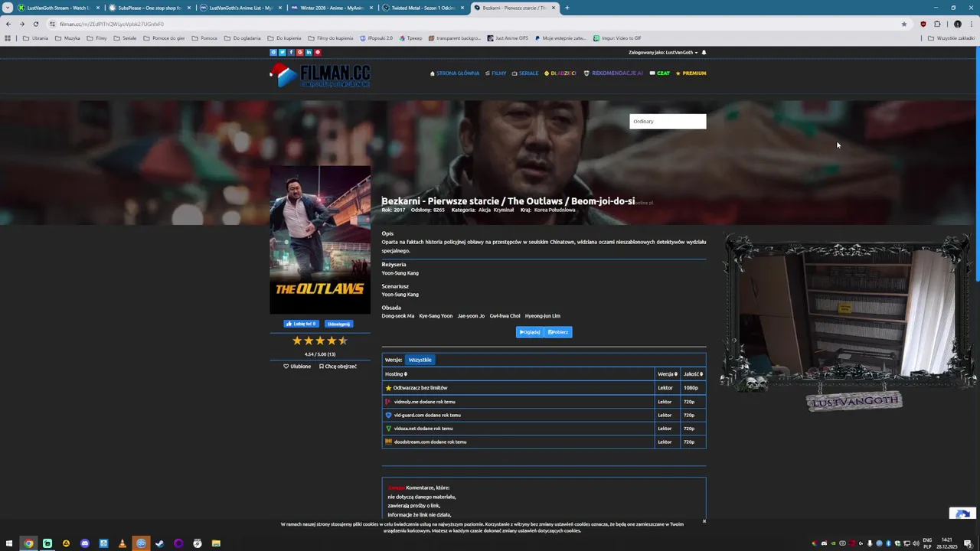Sort table by Wersja column
The image size is (980, 551).
[668, 374]
